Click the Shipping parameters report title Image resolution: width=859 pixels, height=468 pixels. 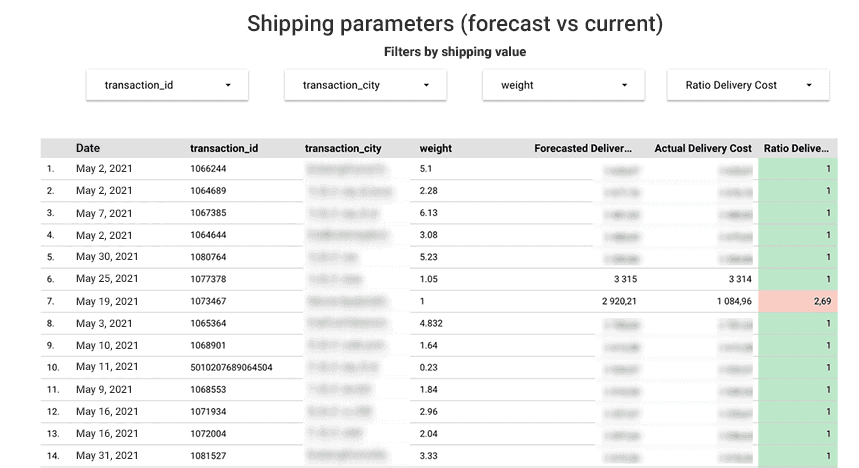pyautogui.click(x=455, y=23)
